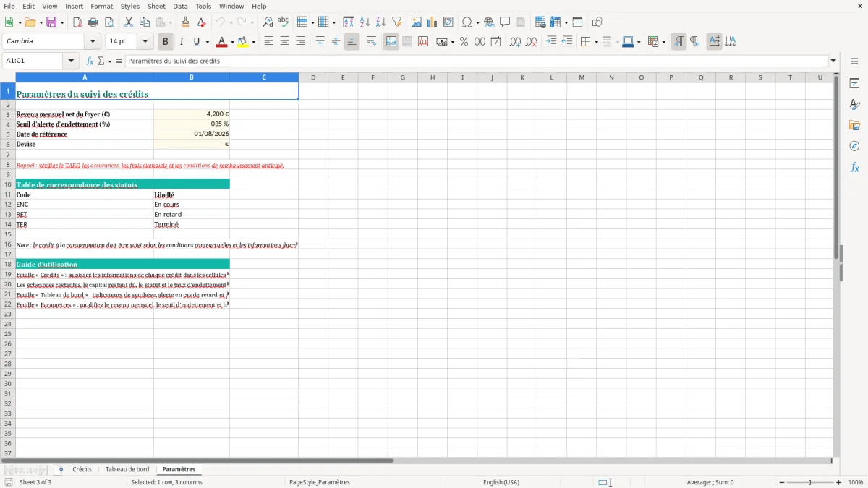
Task: Export directly as PDF
Action: tap(77, 22)
